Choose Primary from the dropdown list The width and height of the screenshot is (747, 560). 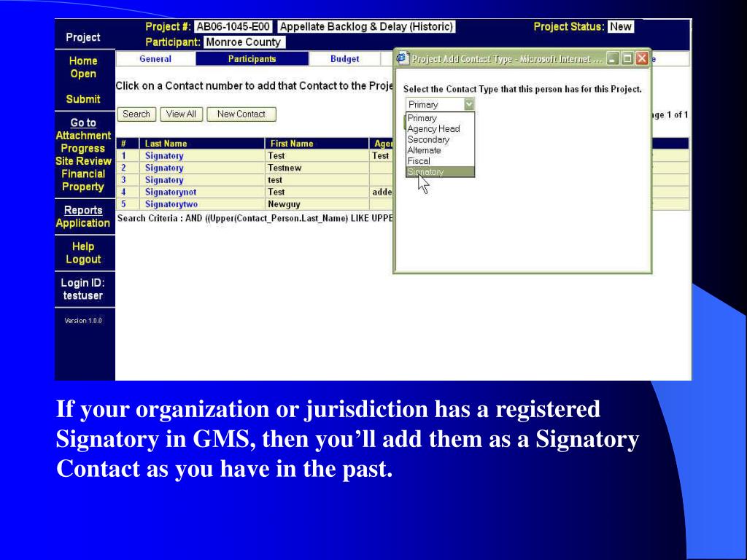[x=440, y=118]
